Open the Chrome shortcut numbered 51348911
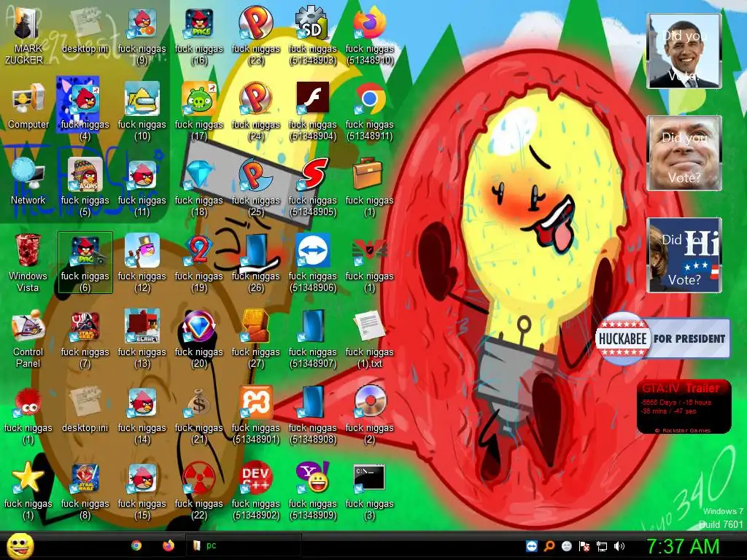 (370, 99)
